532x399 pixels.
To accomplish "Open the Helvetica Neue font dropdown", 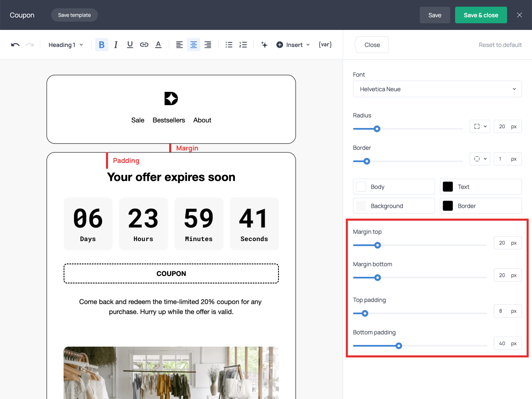I will click(437, 89).
